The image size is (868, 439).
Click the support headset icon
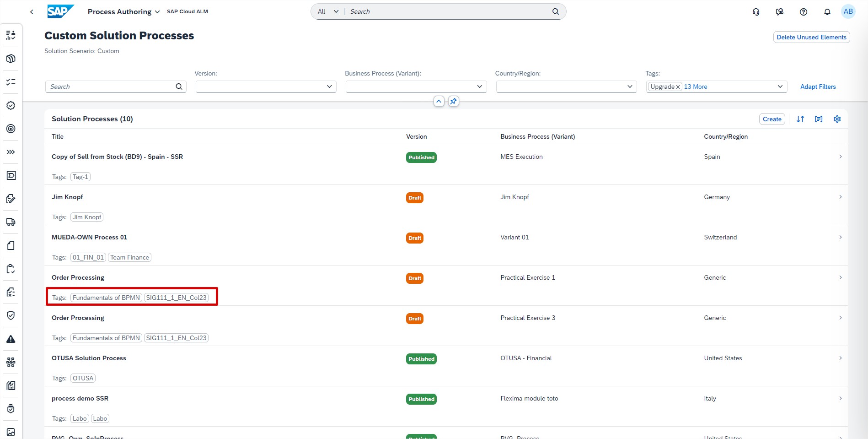pyautogui.click(x=756, y=12)
